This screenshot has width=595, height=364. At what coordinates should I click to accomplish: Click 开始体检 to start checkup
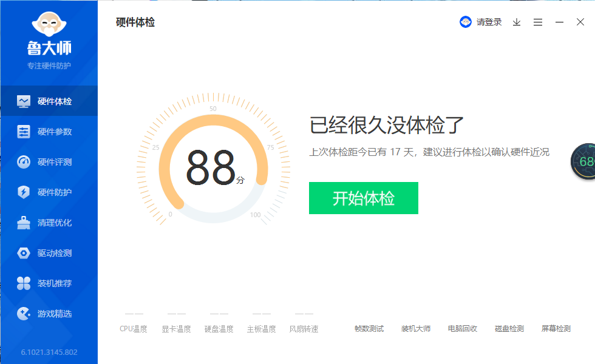[363, 198]
